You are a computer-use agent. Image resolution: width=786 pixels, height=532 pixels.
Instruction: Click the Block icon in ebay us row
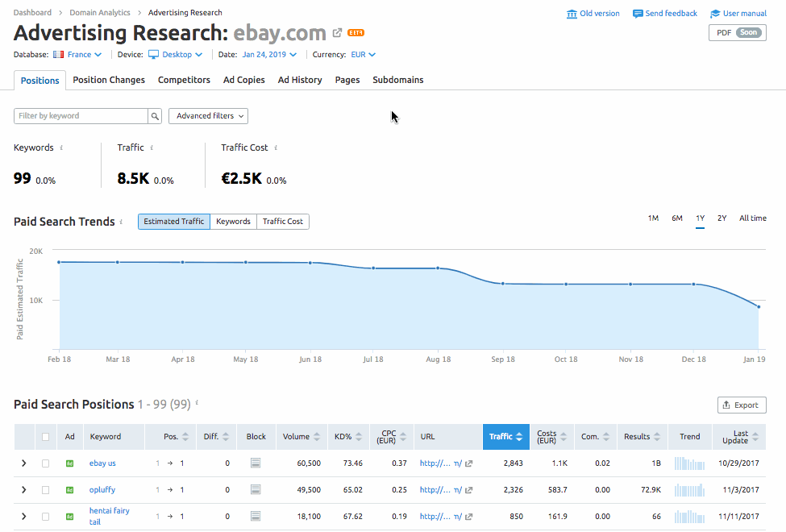point(256,463)
